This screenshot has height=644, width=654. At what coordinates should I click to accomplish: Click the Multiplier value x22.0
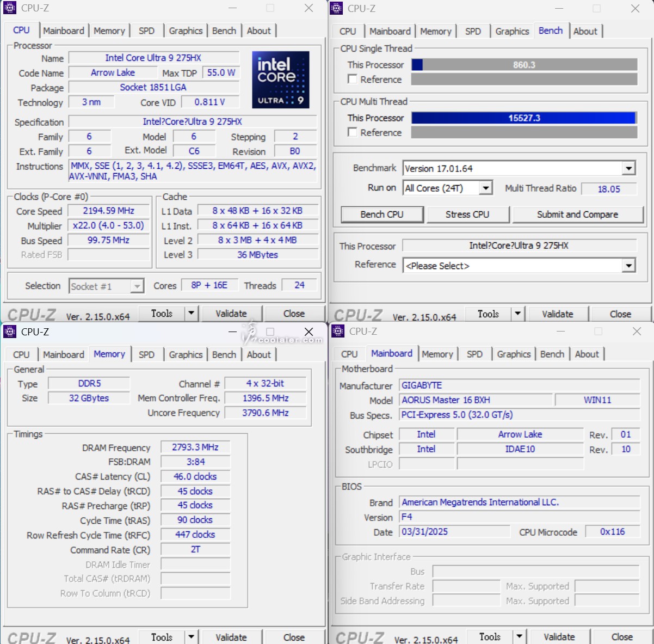coord(108,225)
